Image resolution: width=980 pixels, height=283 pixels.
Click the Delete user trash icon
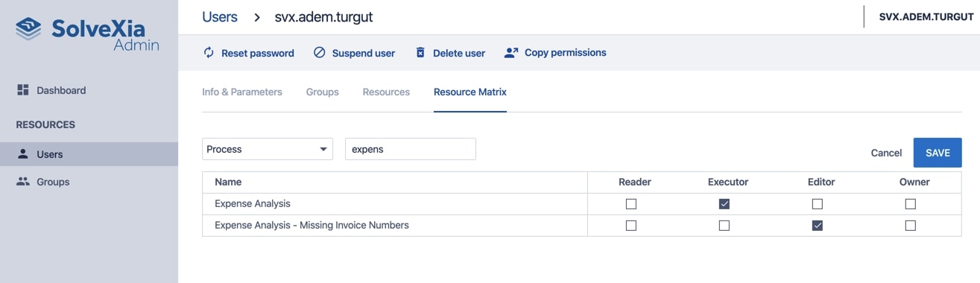pyautogui.click(x=420, y=53)
